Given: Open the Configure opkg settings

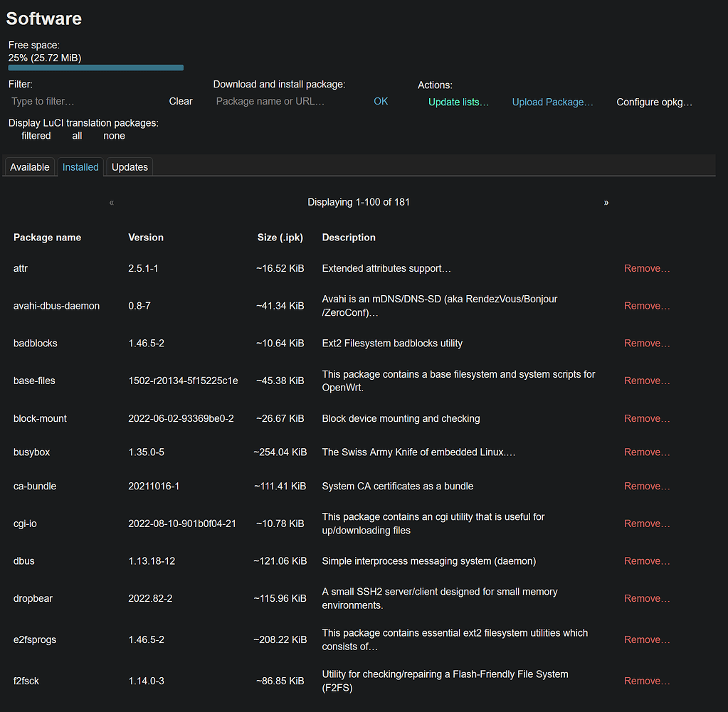Looking at the screenshot, I should pyautogui.click(x=653, y=102).
